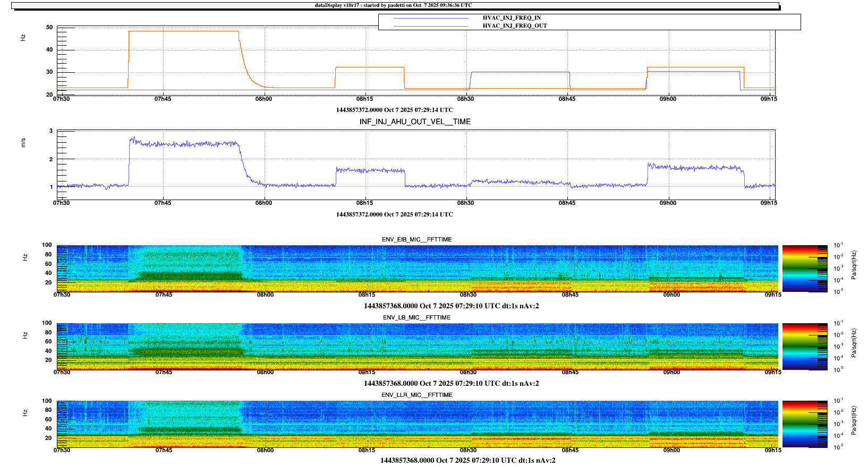
Task: Click the orange line sample in legend
Action: click(431, 26)
